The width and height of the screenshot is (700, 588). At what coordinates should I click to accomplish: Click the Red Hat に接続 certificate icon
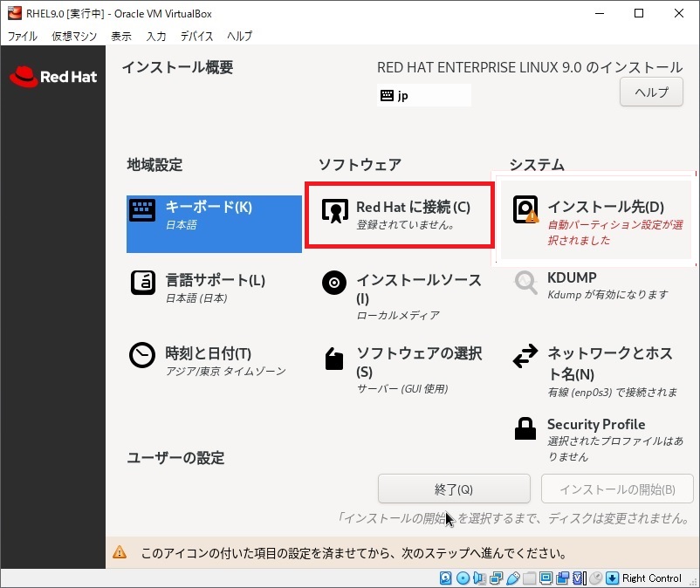click(334, 211)
